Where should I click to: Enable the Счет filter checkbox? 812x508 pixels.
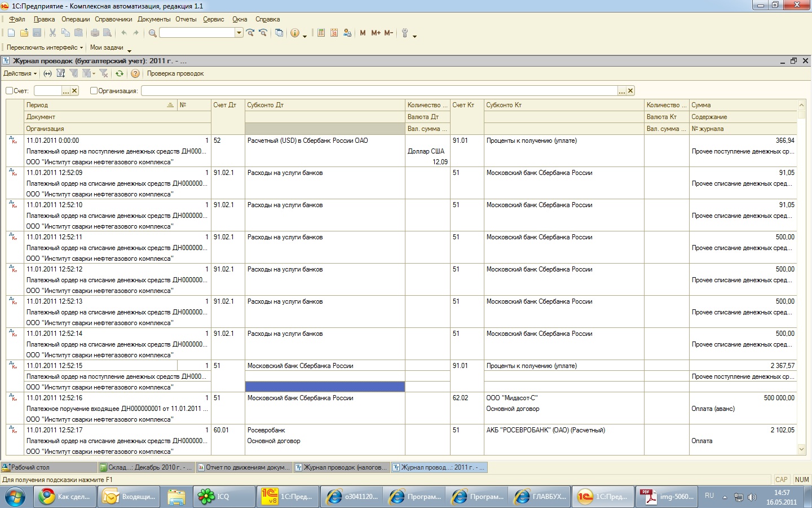click(x=10, y=91)
